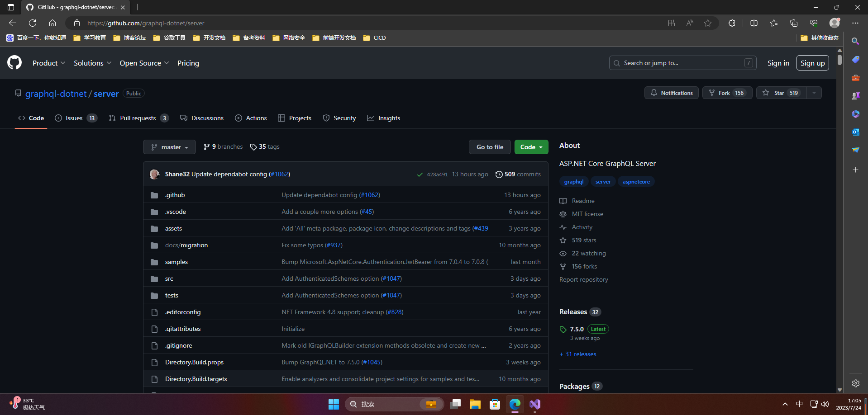Focus the Search or jump to field

683,63
